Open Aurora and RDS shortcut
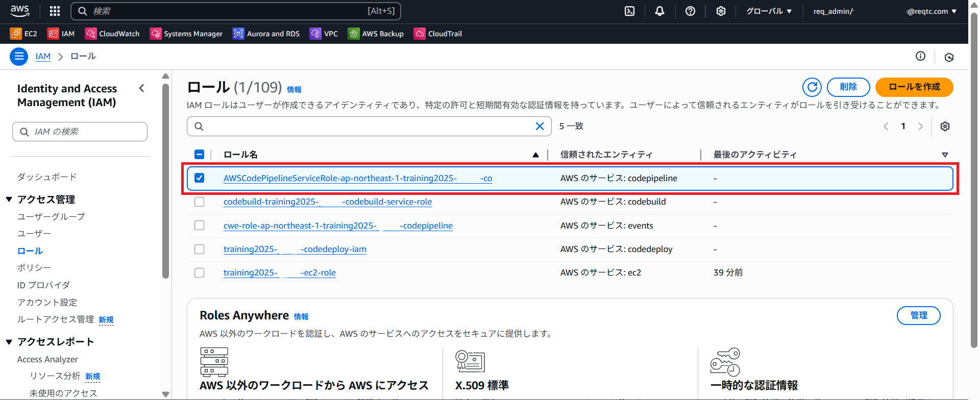 click(266, 34)
